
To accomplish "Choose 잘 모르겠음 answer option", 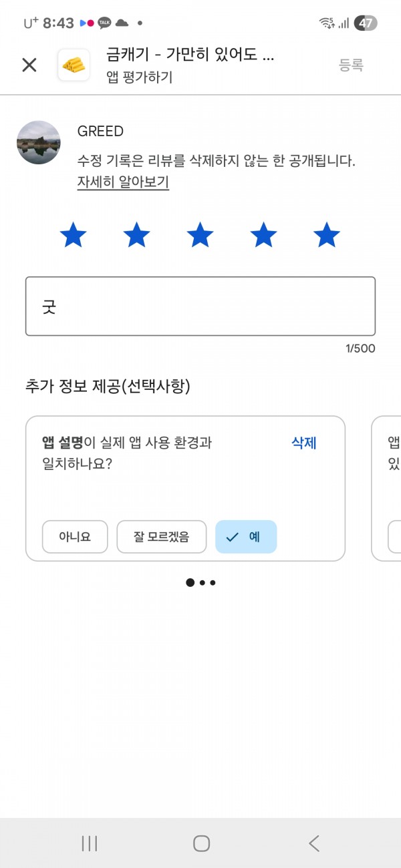I will tap(161, 537).
